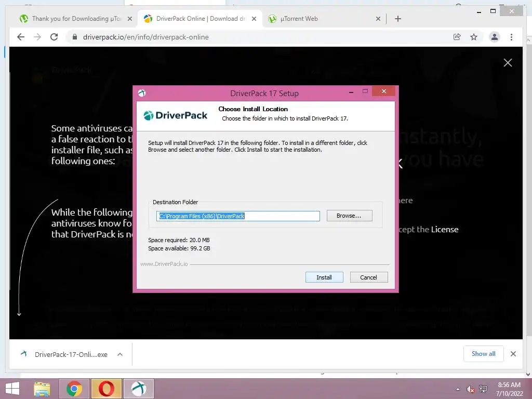This screenshot has width=532, height=399.
Task: Close the µTorrent Web tab
Action: click(378, 19)
